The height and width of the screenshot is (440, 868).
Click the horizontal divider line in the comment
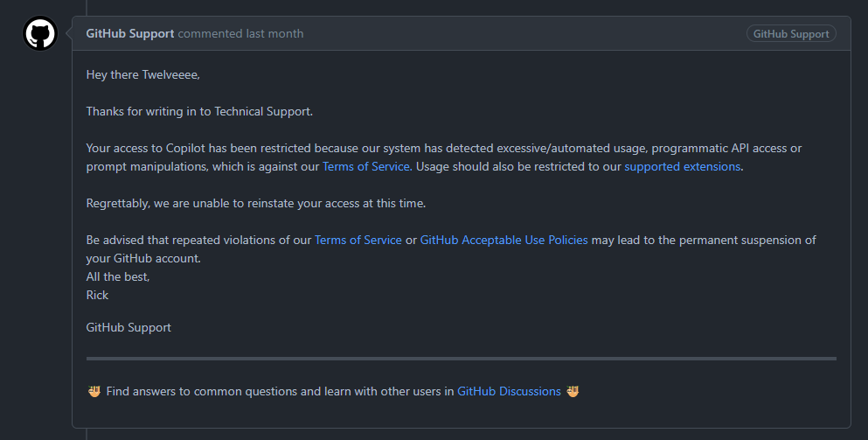tap(461, 358)
